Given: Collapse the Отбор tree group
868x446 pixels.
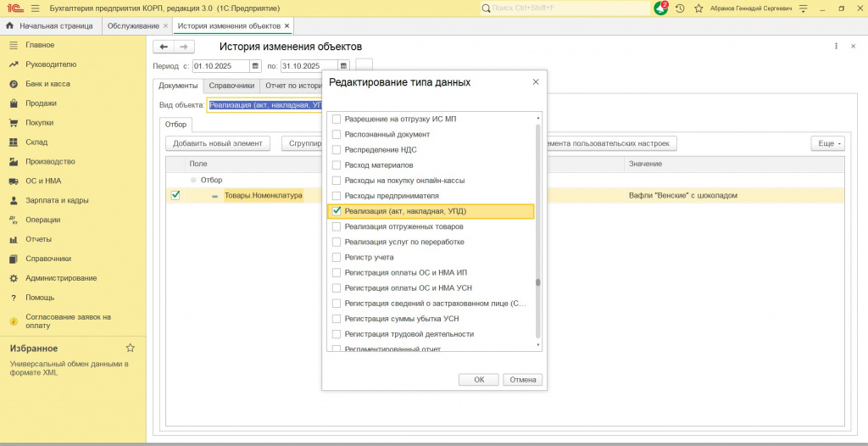Looking at the screenshot, I should [193, 180].
